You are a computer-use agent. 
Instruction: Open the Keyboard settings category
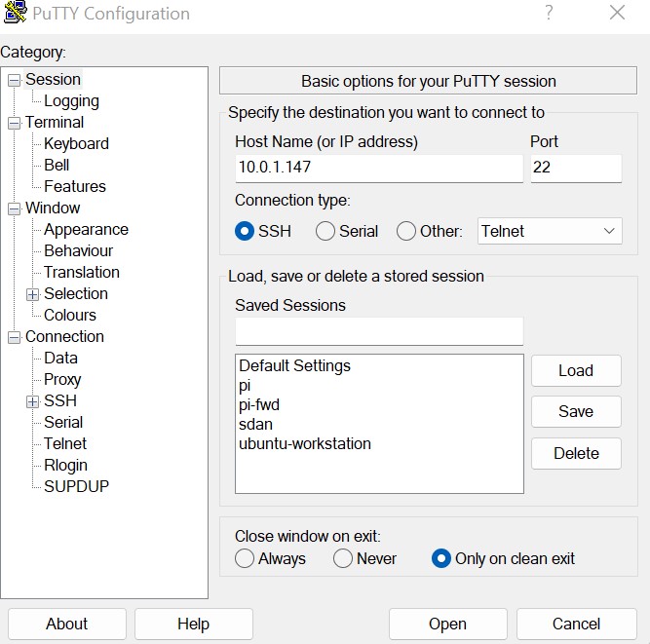click(x=76, y=144)
